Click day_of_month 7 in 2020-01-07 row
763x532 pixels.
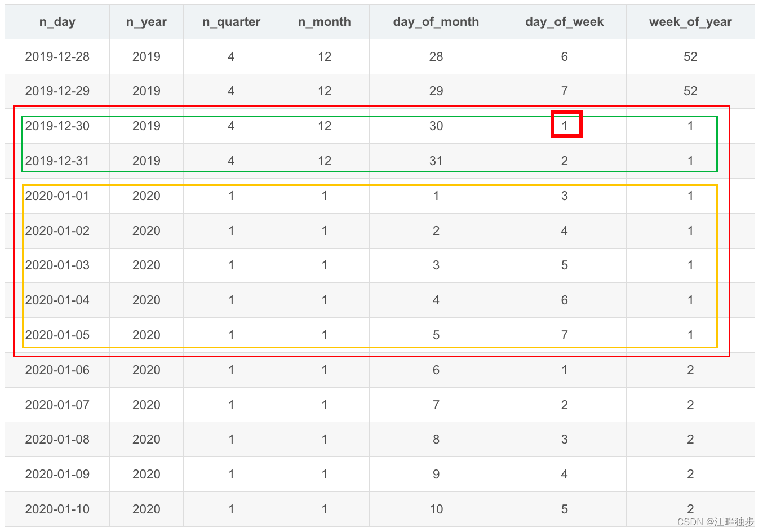point(436,405)
